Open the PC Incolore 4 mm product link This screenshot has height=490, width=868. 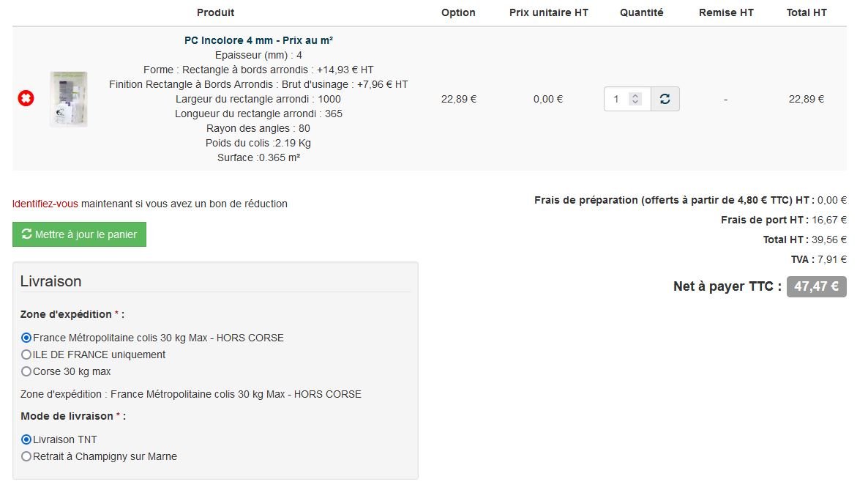tap(258, 40)
